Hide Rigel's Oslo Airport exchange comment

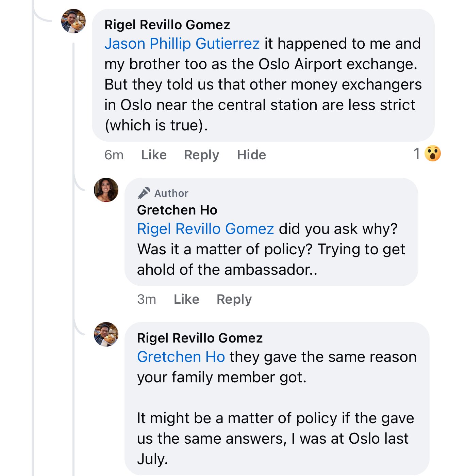click(x=251, y=155)
